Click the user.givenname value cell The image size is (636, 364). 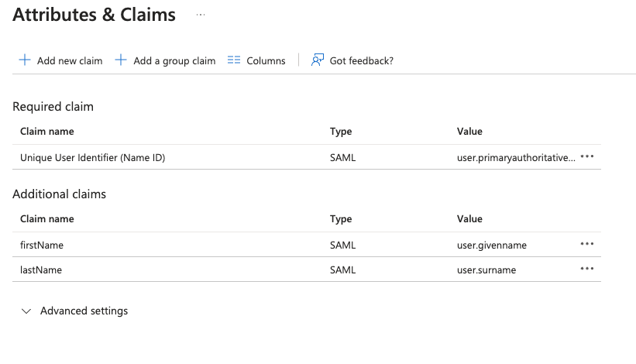(492, 246)
